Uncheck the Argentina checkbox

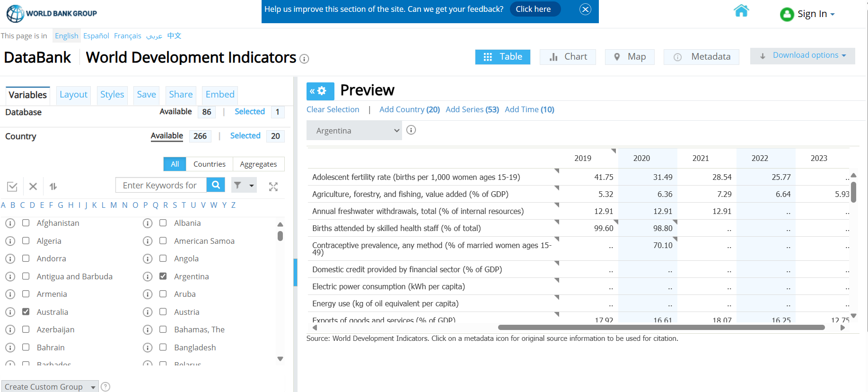coord(163,276)
